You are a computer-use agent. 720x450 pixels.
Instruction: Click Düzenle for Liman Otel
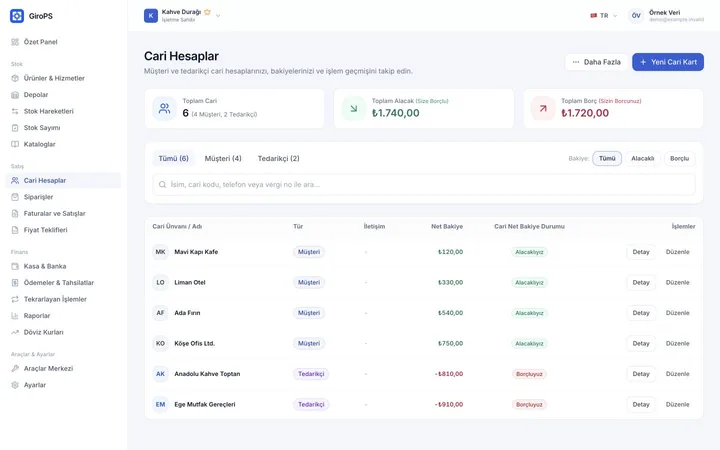pos(678,283)
